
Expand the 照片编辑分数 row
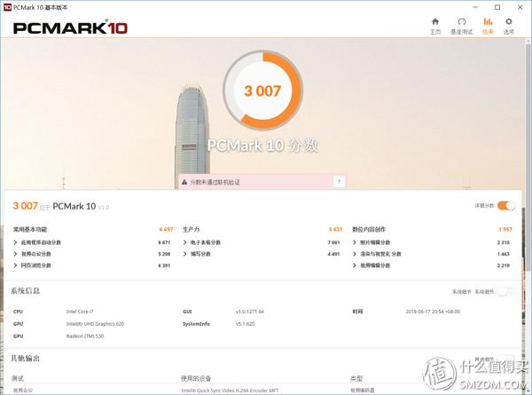click(355, 242)
